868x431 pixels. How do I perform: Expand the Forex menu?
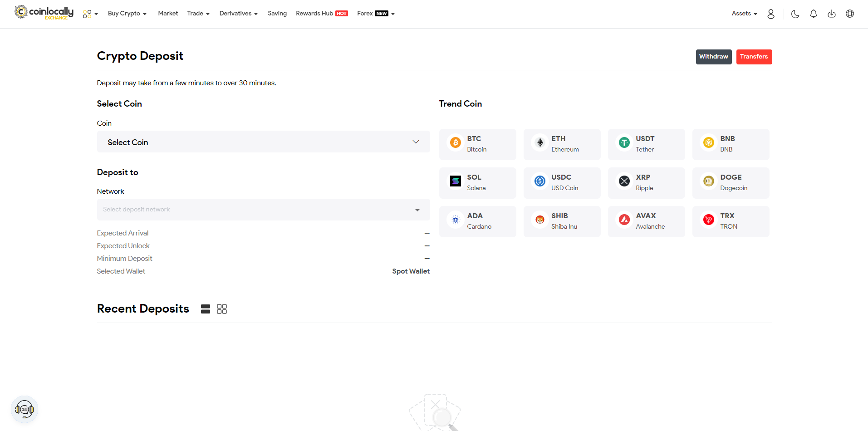tap(376, 14)
